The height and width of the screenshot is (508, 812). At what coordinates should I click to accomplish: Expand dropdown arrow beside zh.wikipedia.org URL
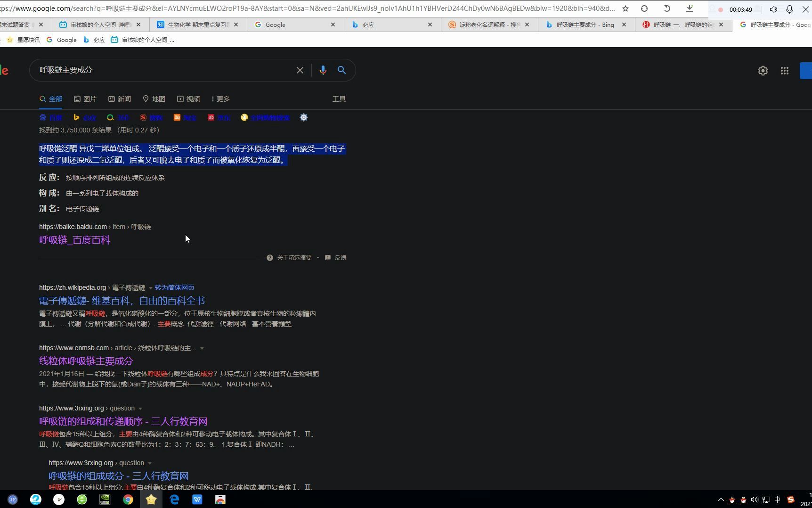151,288
